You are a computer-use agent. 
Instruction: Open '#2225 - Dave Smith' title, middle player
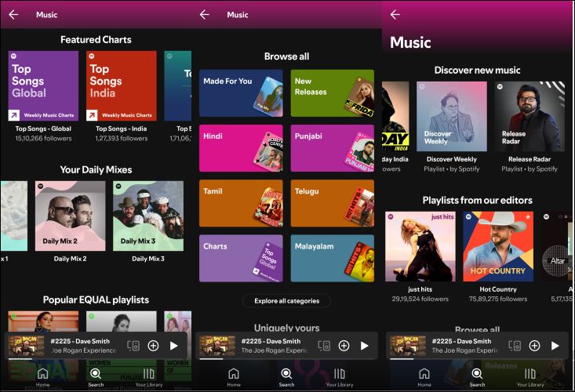pyautogui.click(x=271, y=341)
